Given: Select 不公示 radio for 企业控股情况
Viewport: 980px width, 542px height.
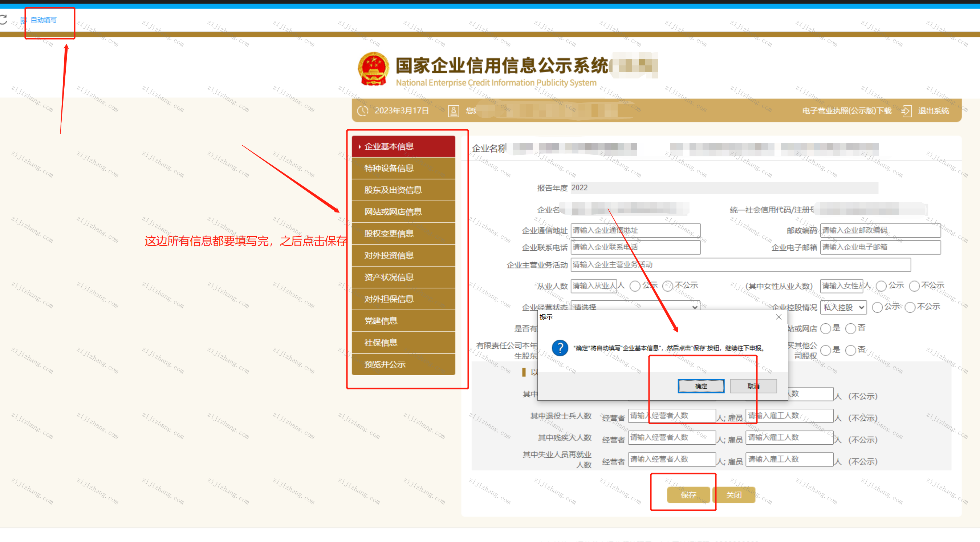Looking at the screenshot, I should [910, 308].
